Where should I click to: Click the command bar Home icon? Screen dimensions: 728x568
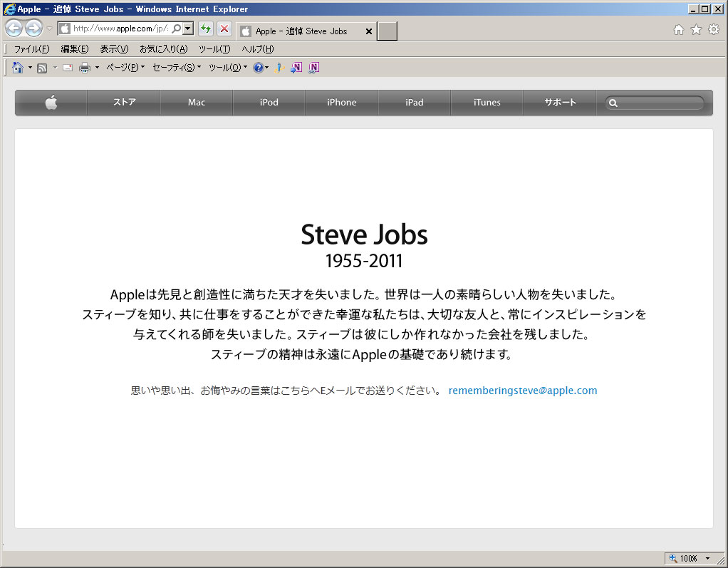coord(18,68)
